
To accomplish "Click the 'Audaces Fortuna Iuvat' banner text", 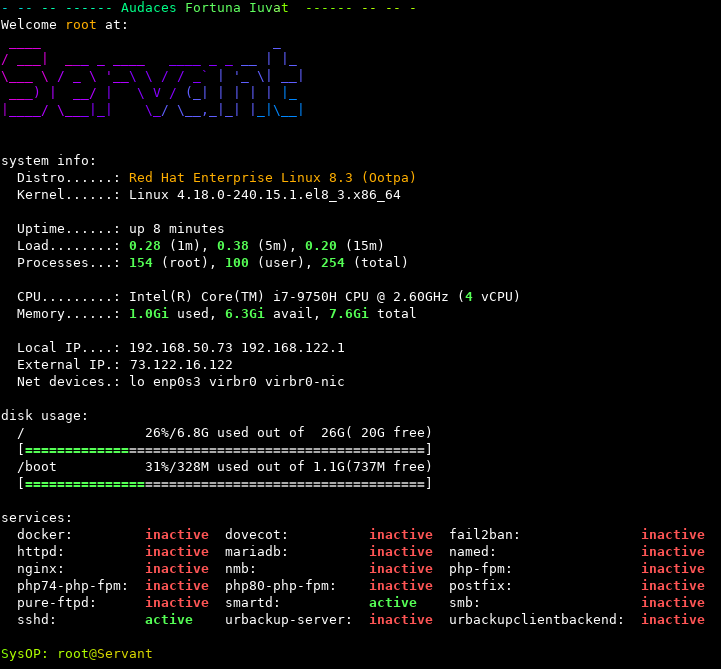I will click(x=205, y=8).
